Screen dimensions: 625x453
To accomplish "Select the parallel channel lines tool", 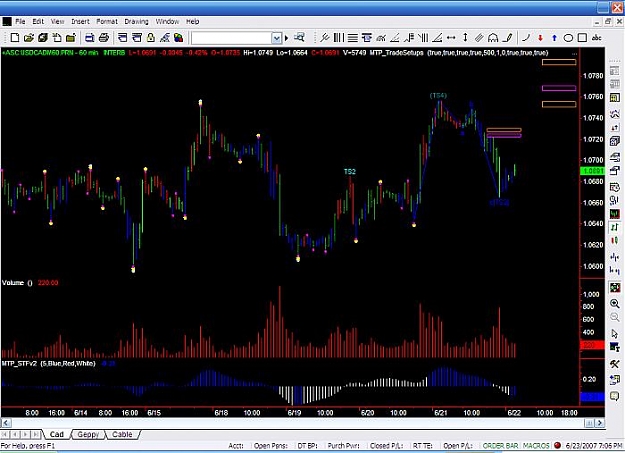I will [x=479, y=38].
